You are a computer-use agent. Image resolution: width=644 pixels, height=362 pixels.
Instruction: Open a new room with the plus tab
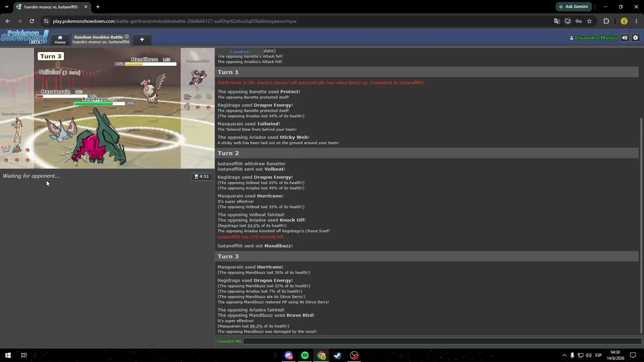142,39
